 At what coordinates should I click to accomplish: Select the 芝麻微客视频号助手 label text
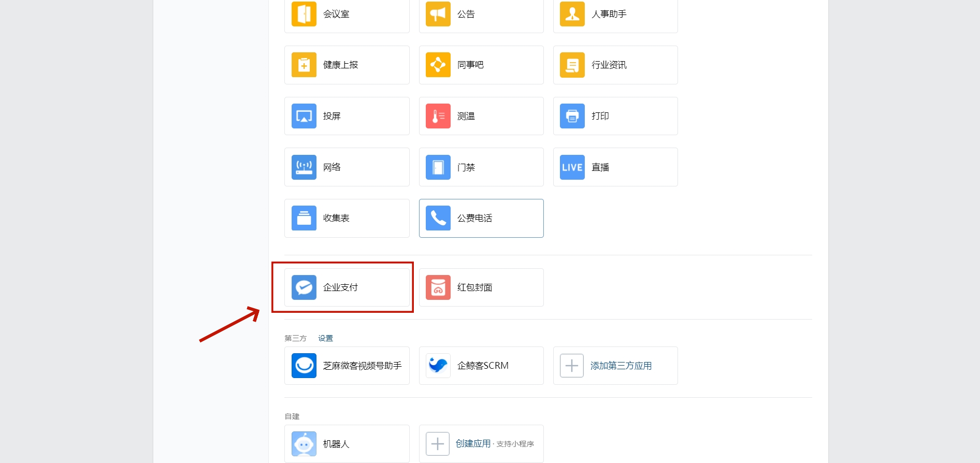click(x=363, y=366)
